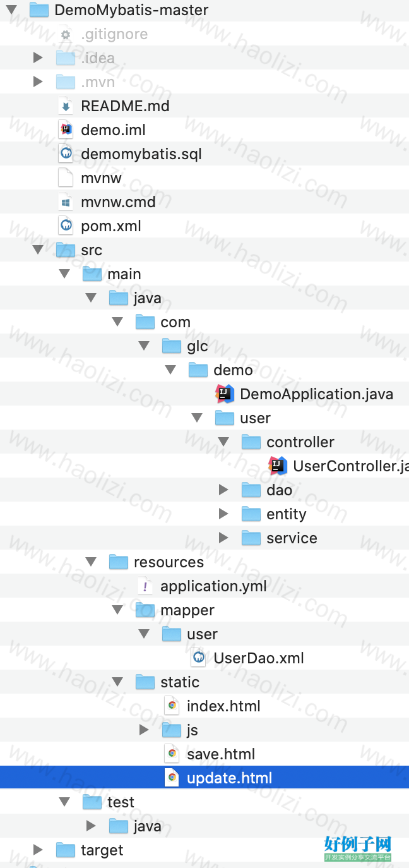Click the entity folder icon
This screenshot has width=409, height=868.
251,514
